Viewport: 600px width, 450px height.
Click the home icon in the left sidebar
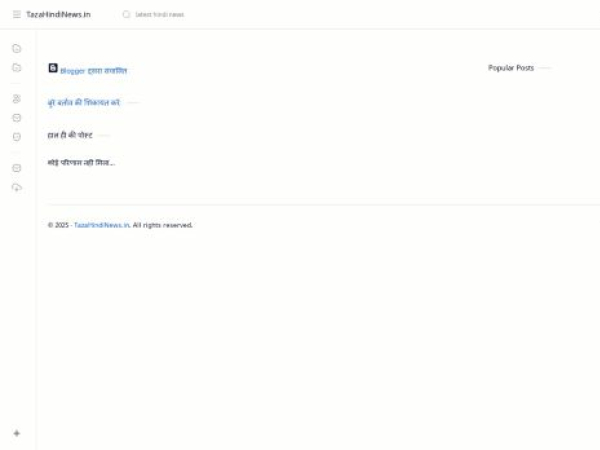pos(16,48)
